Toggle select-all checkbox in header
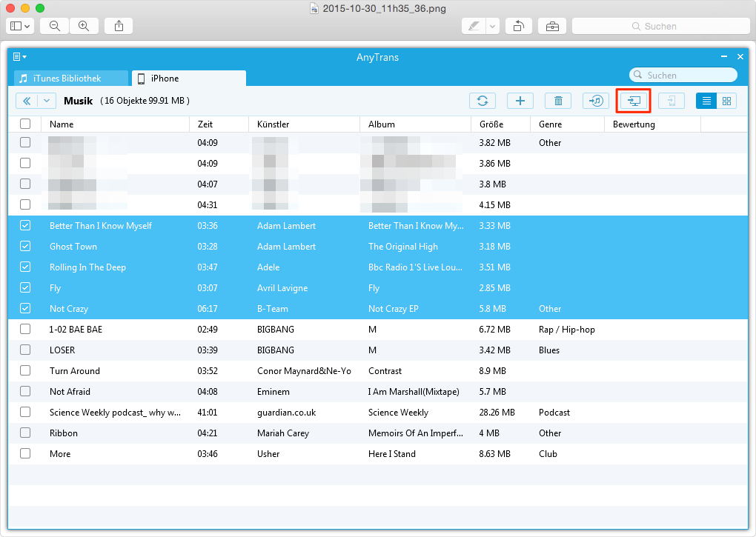The width and height of the screenshot is (756, 537). tap(25, 124)
